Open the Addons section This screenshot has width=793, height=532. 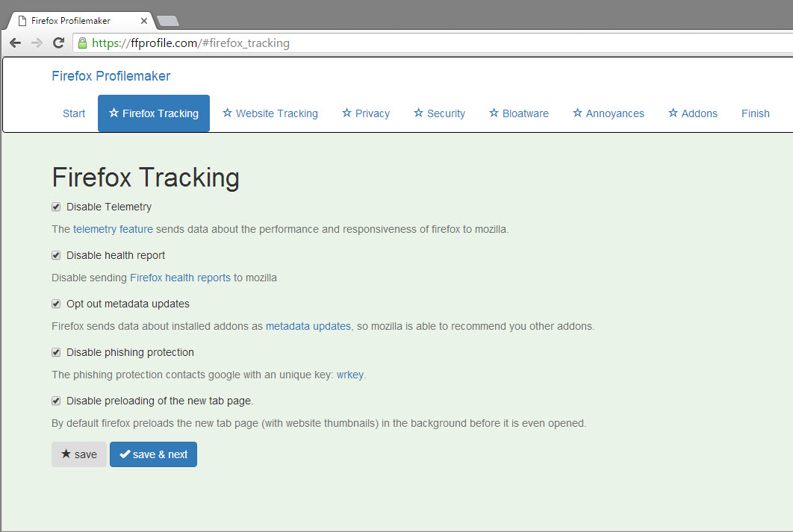click(x=692, y=113)
